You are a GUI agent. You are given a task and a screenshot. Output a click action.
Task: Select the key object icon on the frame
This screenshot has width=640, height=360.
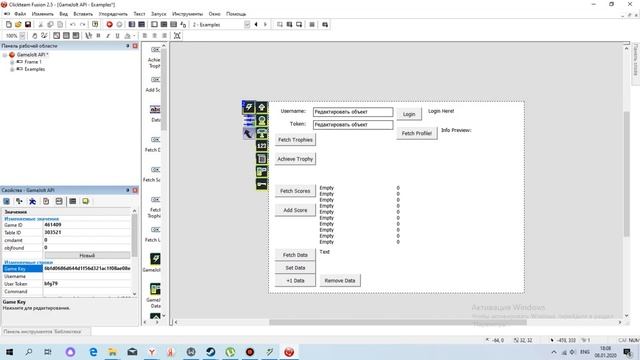(262, 184)
